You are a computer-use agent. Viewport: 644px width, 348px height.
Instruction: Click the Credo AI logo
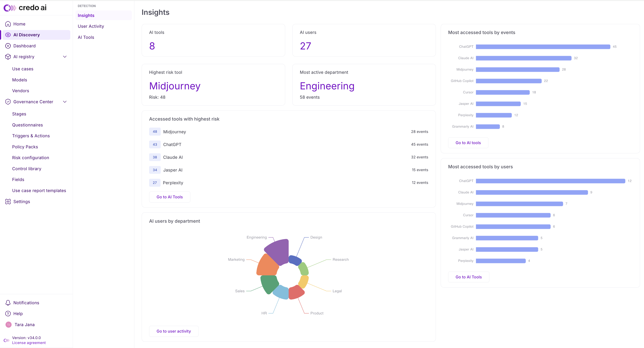pyautogui.click(x=25, y=8)
